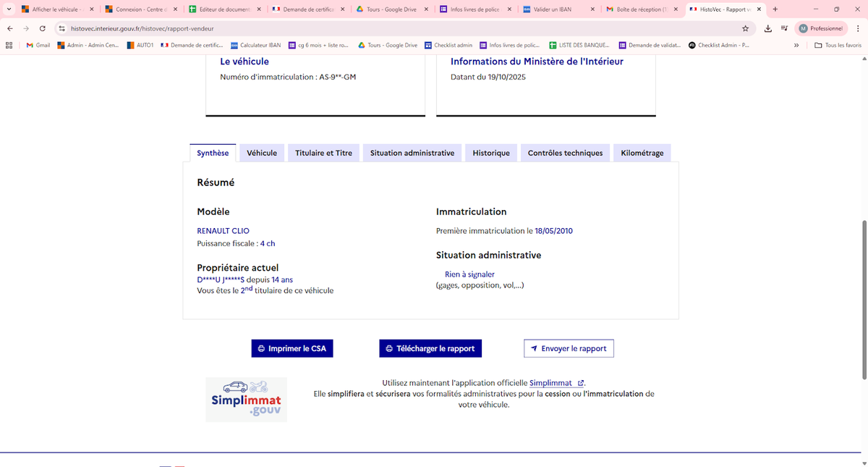Open the apps grid icon in bookmarks bar
This screenshot has height=467, width=868.
(x=9, y=45)
